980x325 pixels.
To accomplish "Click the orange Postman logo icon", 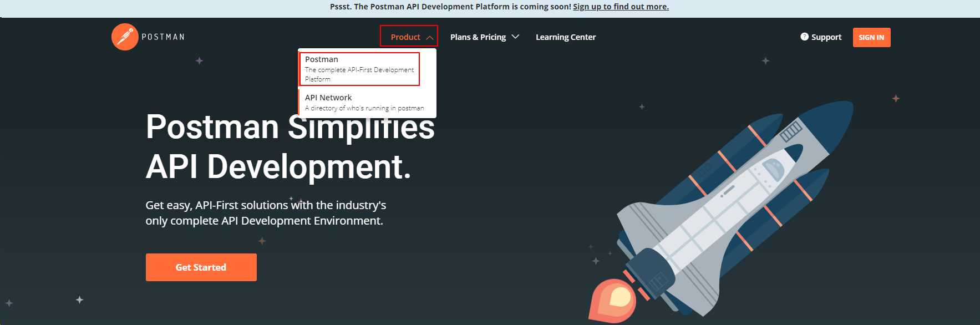I will tap(125, 37).
